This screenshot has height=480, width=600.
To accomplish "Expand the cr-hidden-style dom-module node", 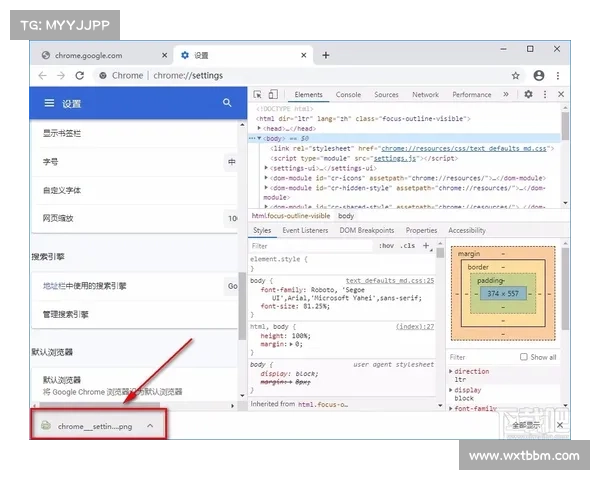I will (x=266, y=188).
